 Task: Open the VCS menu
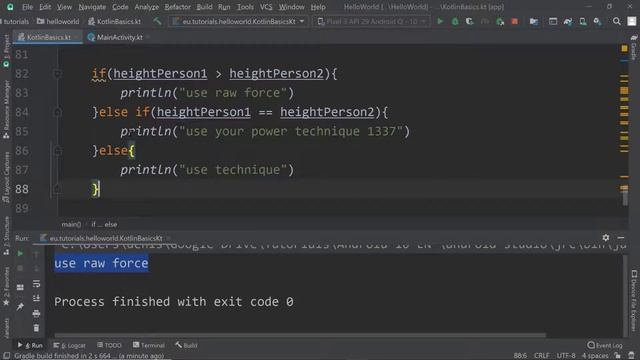266,7
